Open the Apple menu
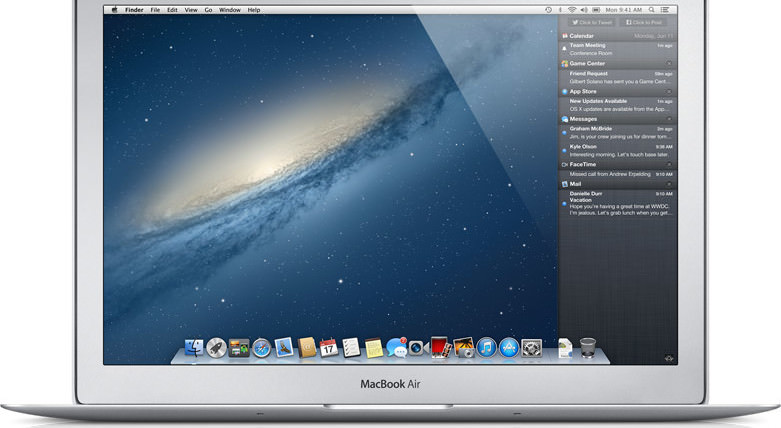The height and width of the screenshot is (428, 781). click(115, 9)
